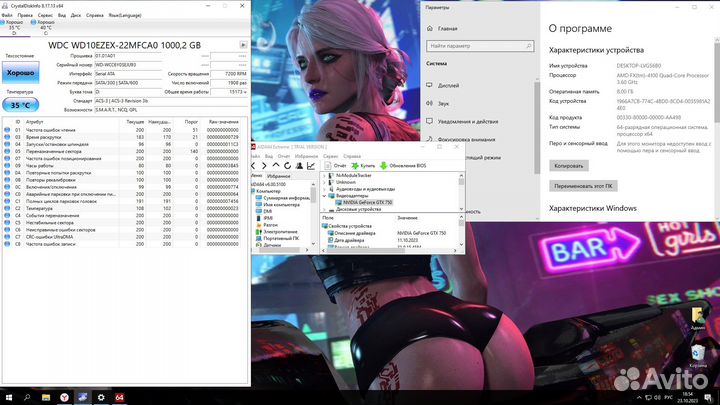Open AIDA64 user manage icon

pyautogui.click(x=299, y=165)
